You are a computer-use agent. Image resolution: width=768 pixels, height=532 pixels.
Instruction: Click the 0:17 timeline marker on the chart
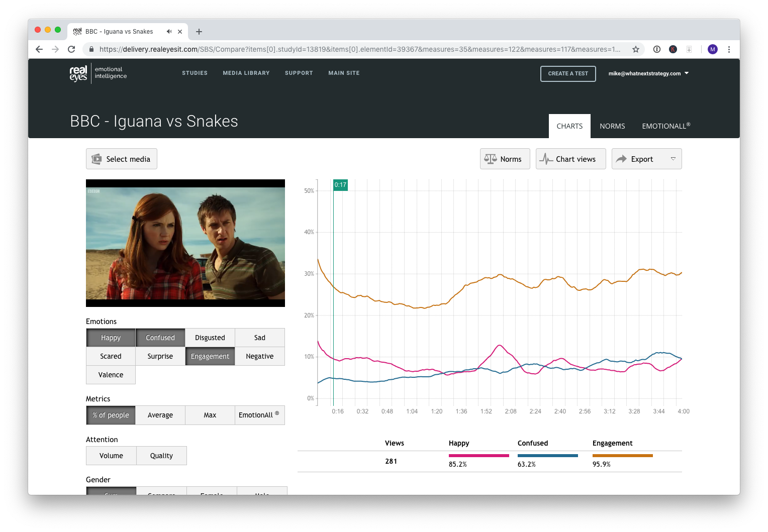[340, 185]
